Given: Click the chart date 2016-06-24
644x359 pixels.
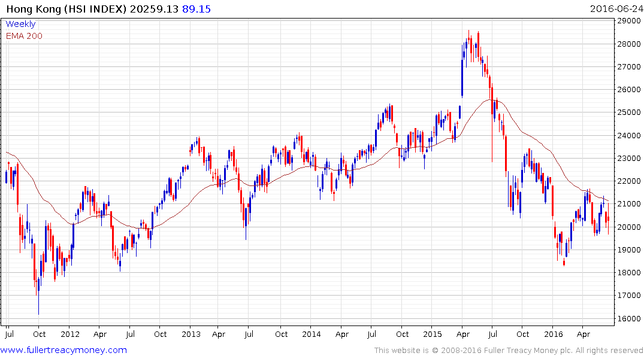Looking at the screenshot, I should [616, 9].
